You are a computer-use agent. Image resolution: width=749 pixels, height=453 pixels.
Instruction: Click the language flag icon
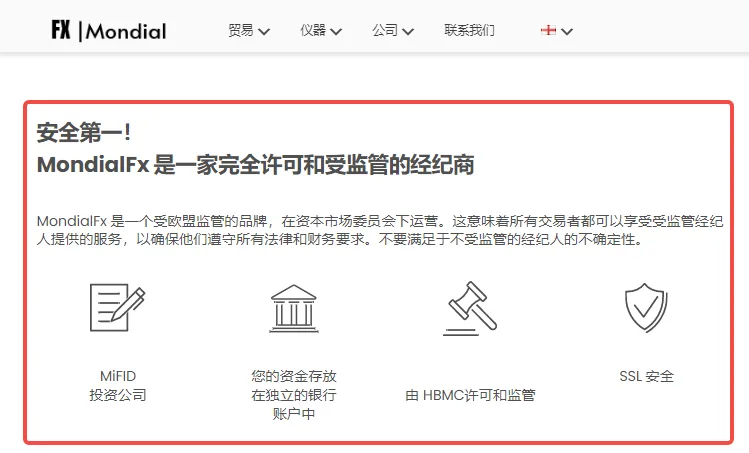548,31
